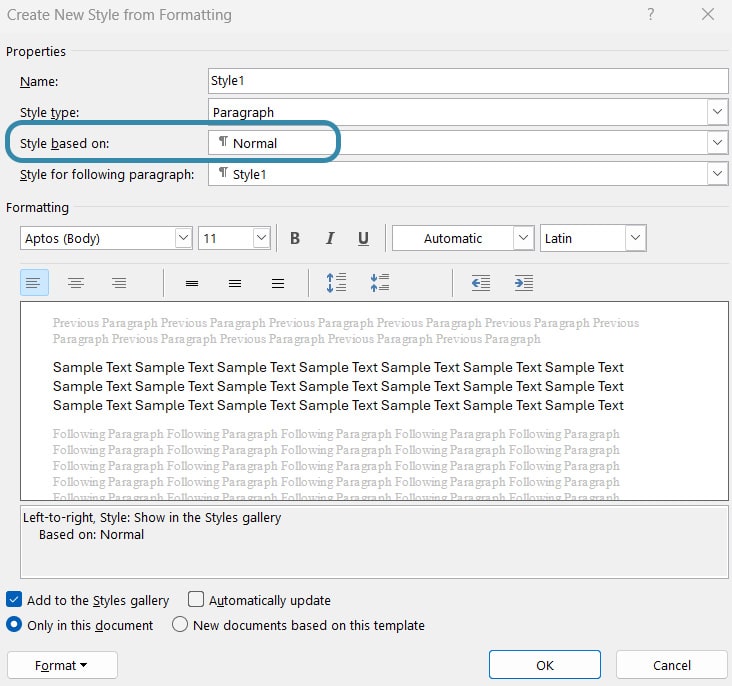Viewport: 732px width, 686px height.
Task: Enable underline formatting
Action: (363, 238)
